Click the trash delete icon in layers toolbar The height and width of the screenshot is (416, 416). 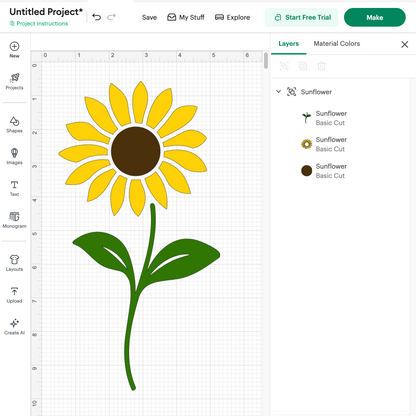321,66
